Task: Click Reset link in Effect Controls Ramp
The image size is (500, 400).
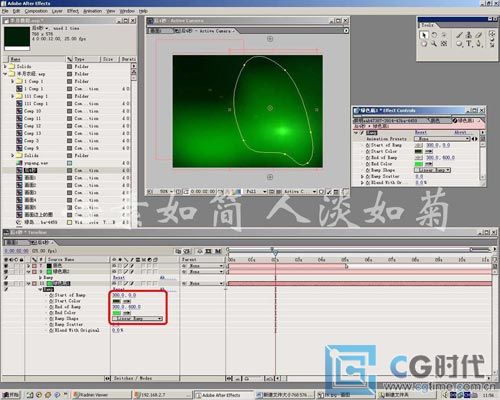Action: (x=421, y=132)
